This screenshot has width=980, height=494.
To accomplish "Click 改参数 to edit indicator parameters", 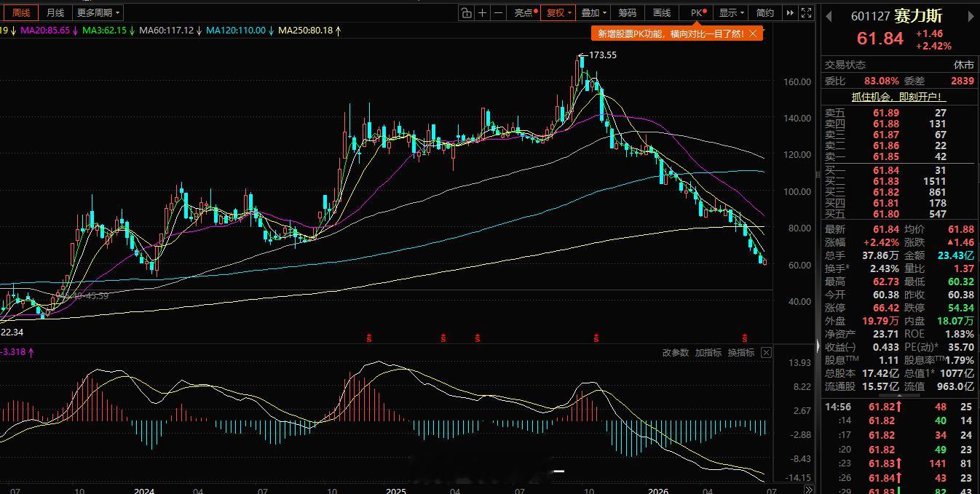I will coord(675,352).
